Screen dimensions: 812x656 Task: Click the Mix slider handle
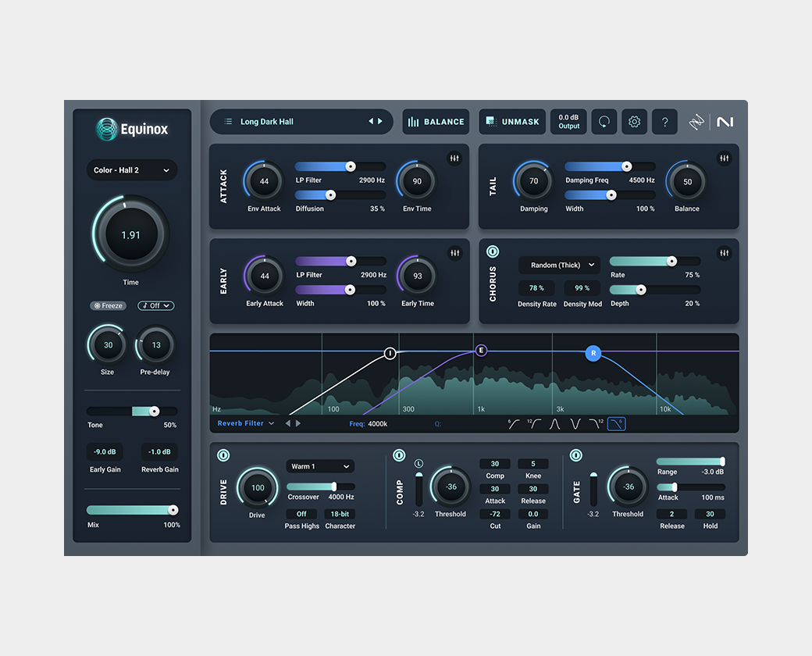(x=173, y=511)
